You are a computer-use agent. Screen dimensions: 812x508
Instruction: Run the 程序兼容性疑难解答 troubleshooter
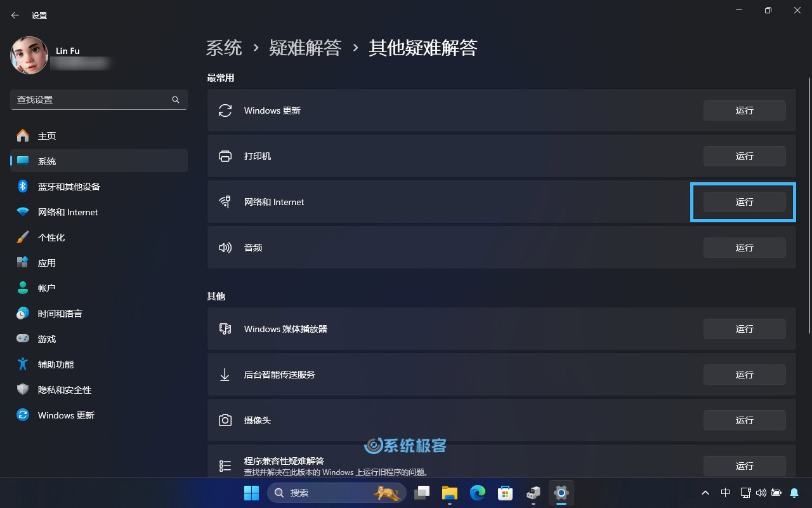(744, 466)
